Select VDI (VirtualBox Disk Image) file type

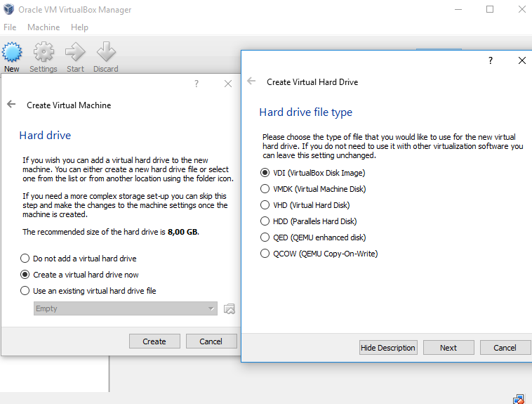[x=312, y=173]
